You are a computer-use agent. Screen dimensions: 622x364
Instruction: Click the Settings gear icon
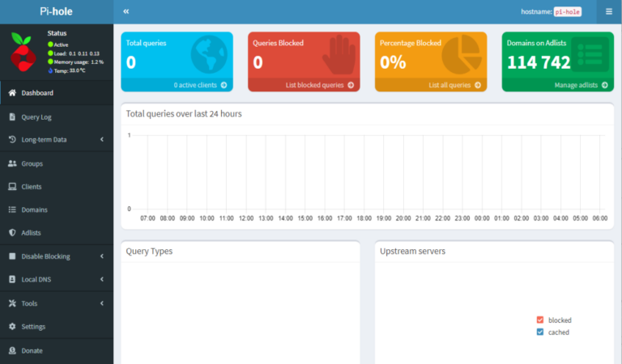point(12,326)
